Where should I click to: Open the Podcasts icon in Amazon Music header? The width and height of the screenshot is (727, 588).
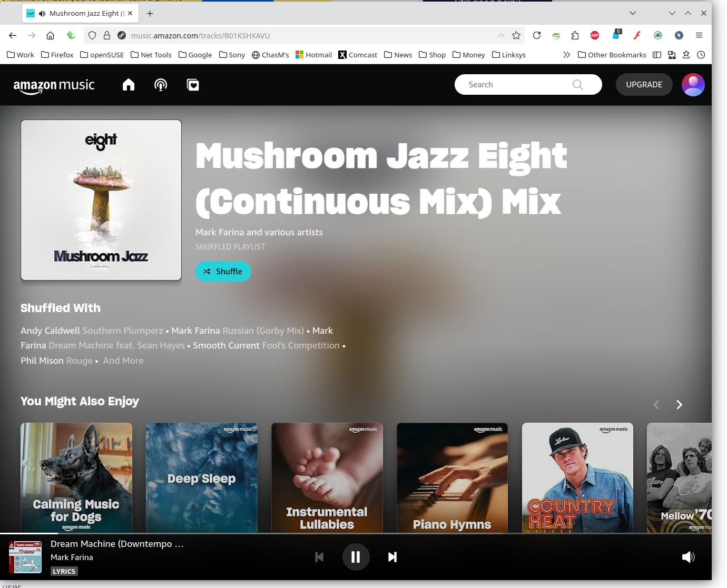(161, 85)
